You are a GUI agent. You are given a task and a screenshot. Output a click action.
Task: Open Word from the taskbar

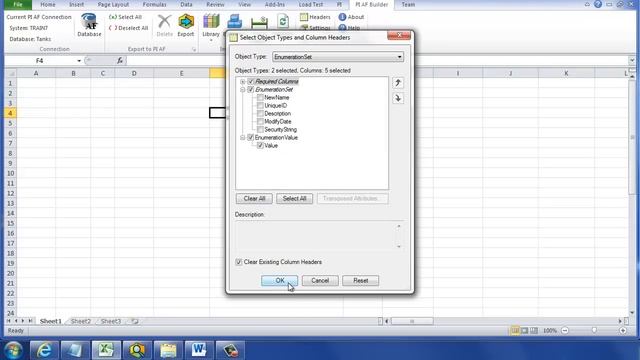tap(199, 350)
